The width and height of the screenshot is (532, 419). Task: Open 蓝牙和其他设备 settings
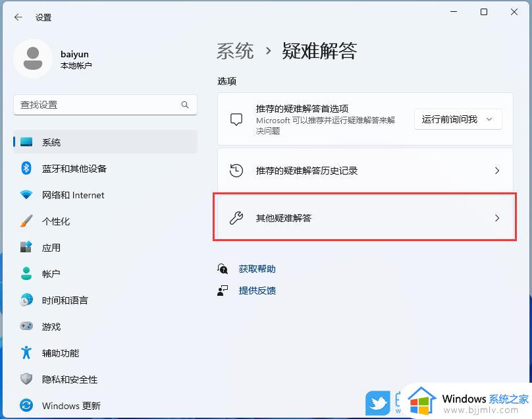[105, 169]
